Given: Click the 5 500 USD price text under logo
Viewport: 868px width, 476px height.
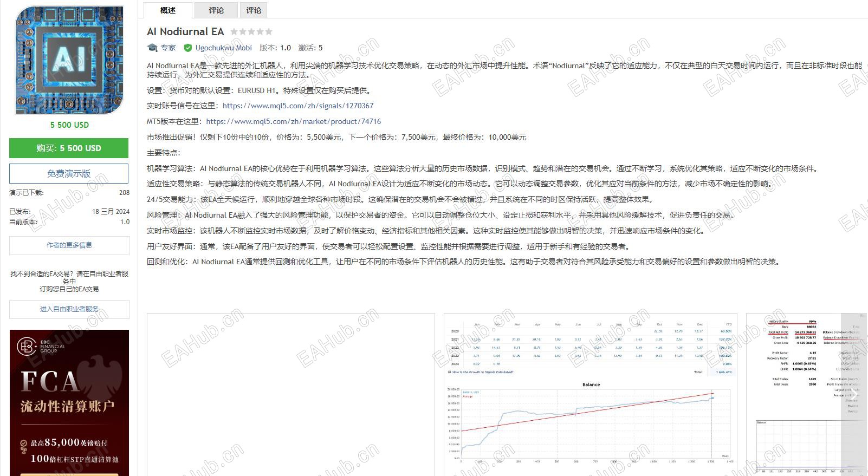Looking at the screenshot, I should [69, 125].
